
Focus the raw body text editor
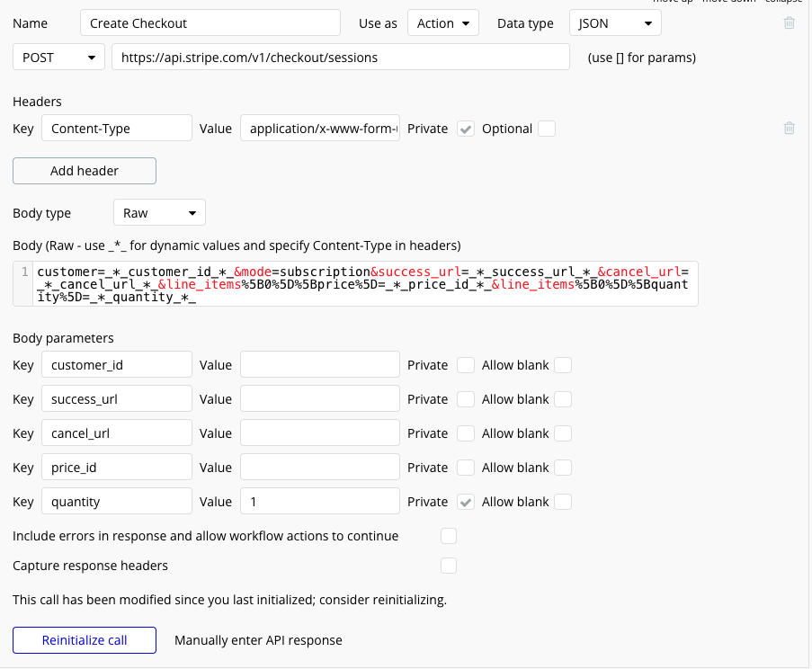(360, 284)
